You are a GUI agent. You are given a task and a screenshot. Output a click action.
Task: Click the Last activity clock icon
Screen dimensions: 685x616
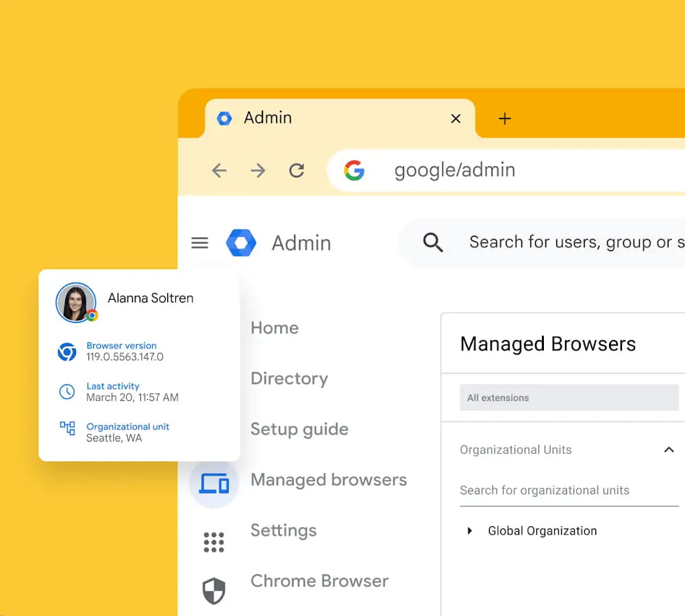(x=66, y=392)
